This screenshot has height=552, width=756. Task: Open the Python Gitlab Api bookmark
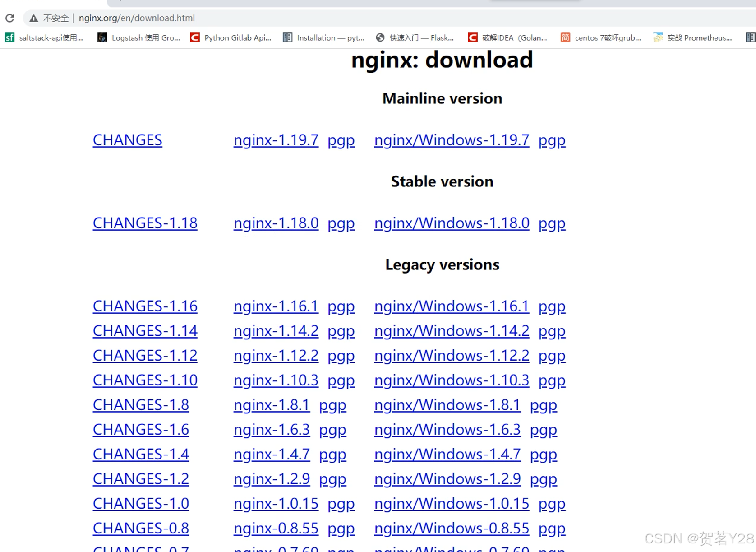point(231,38)
